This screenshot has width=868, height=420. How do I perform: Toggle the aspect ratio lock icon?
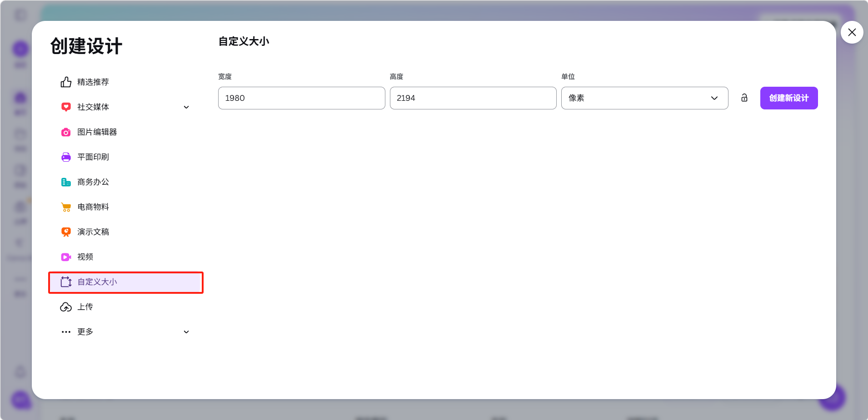[x=744, y=98]
